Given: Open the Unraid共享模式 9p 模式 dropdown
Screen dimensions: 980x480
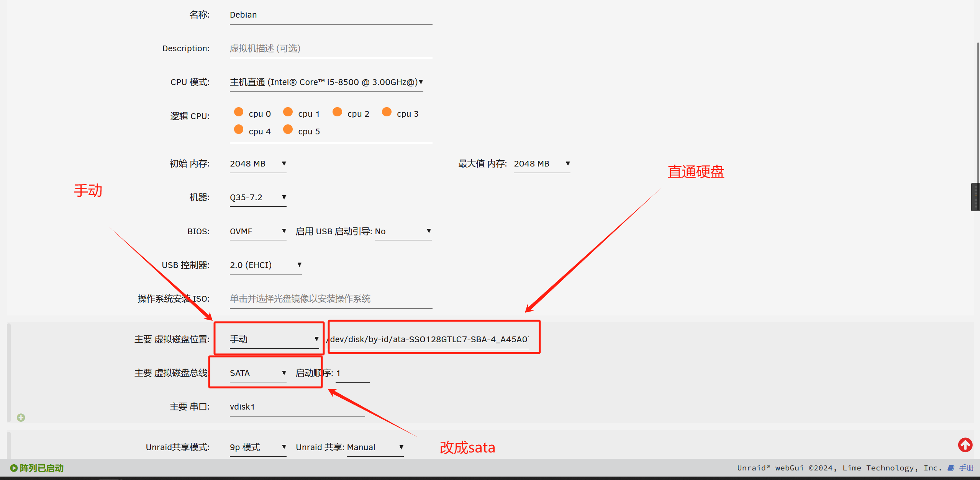Looking at the screenshot, I should 258,447.
